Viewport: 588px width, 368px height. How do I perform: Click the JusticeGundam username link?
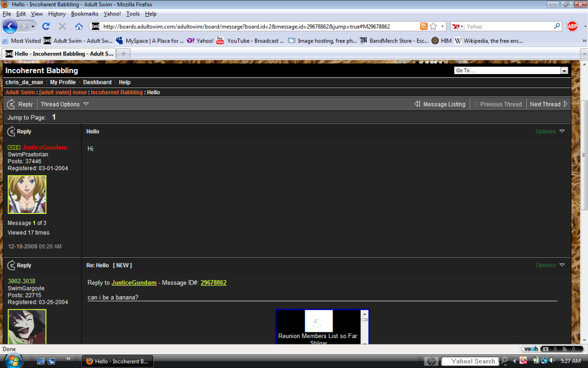(45, 148)
